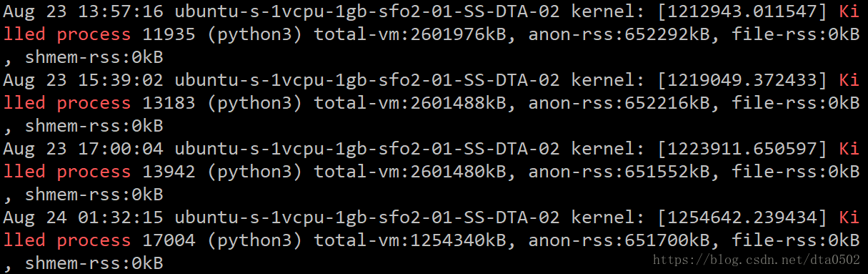Click the timestamp Aug 24 01:32:15
The height and width of the screenshot is (274, 868).
coord(83,217)
